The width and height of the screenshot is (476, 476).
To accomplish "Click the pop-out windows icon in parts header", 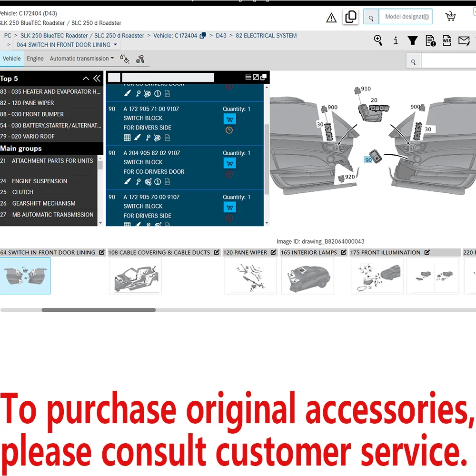I will click(264, 77).
